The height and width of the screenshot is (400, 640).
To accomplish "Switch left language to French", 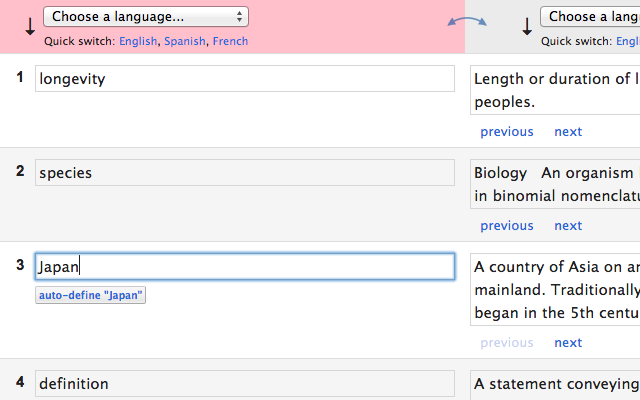I will tap(230, 41).
